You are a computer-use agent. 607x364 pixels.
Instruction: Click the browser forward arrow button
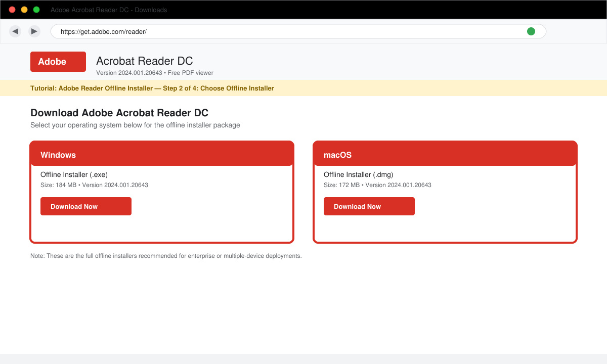tap(34, 31)
